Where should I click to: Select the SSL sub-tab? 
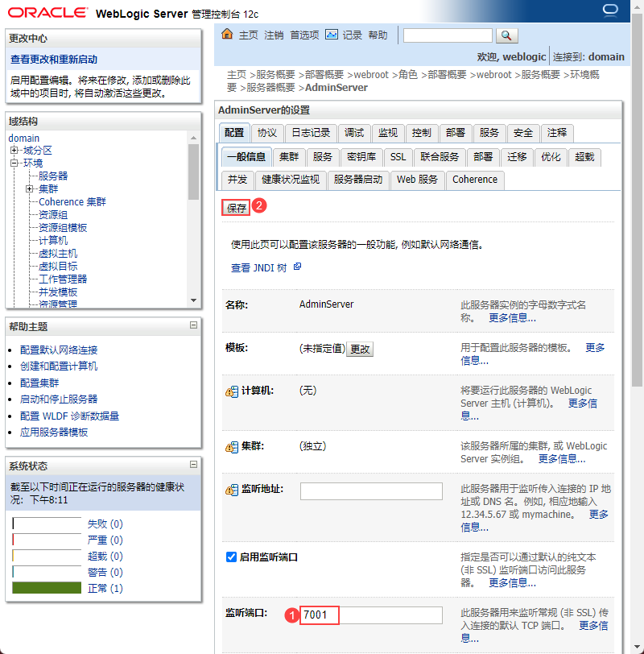398,157
